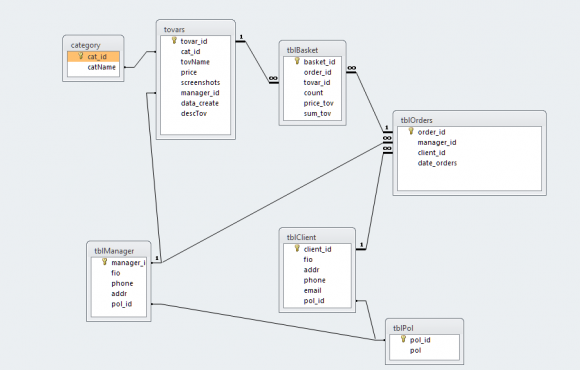The height and width of the screenshot is (370, 580).
Task: Click the key icon next to cat_id
Action: pyautogui.click(x=81, y=56)
